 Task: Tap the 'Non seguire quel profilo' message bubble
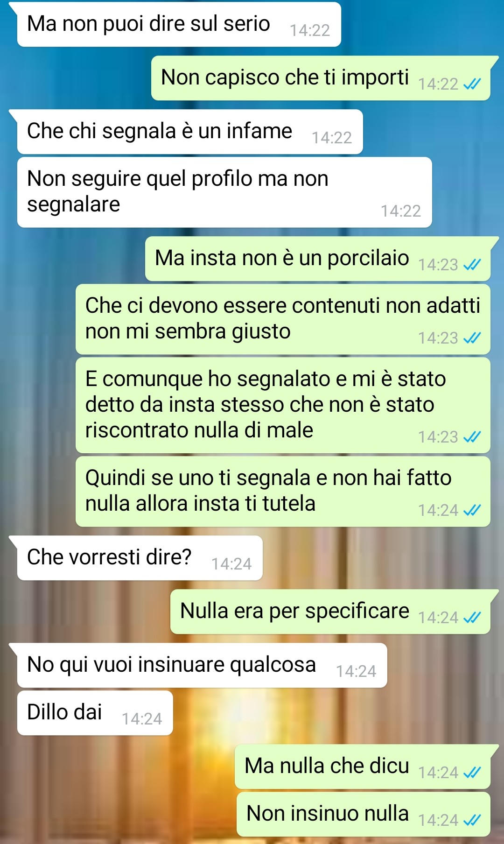point(224,192)
